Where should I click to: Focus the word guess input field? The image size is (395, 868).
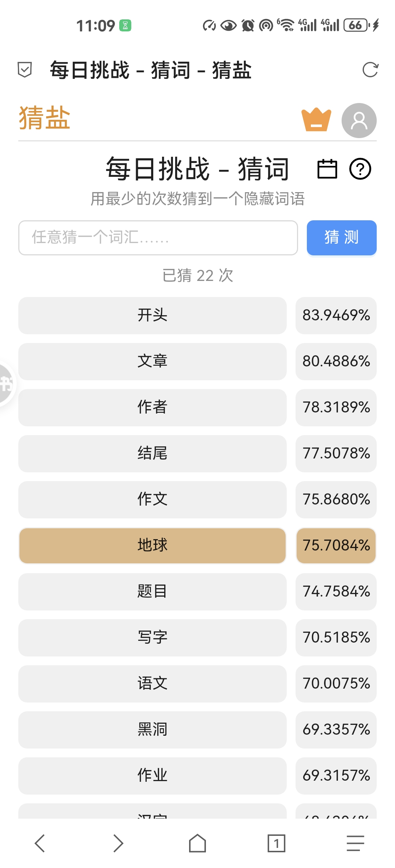click(x=158, y=237)
